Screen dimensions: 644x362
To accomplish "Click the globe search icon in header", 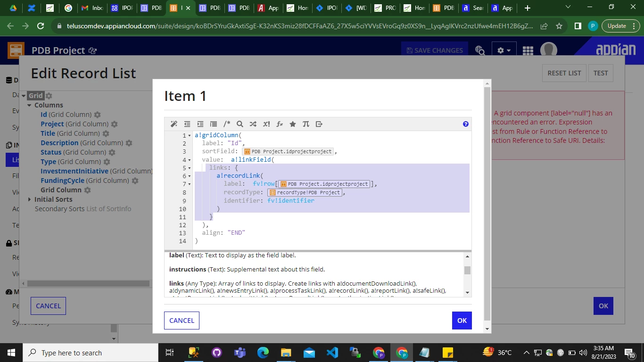I will pyautogui.click(x=480, y=50).
